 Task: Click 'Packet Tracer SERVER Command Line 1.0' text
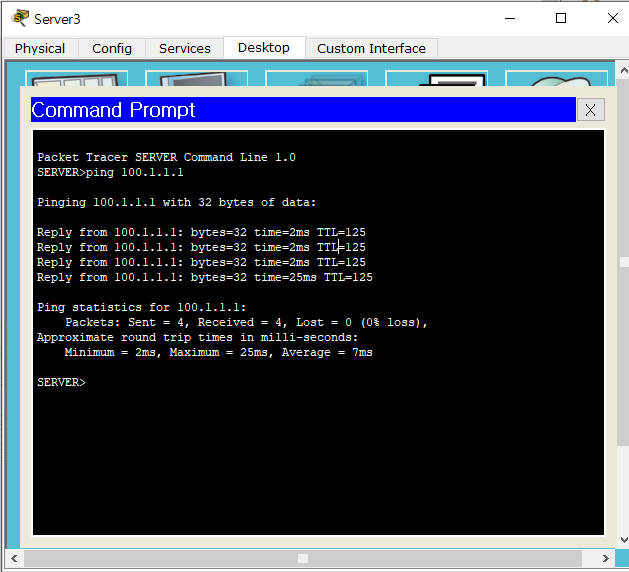tap(166, 157)
